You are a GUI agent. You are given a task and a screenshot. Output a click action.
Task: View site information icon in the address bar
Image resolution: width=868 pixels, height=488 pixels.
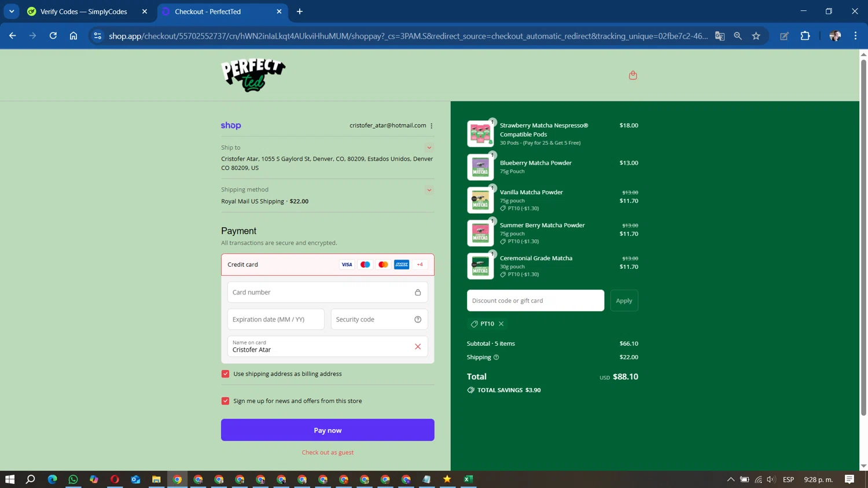point(97,36)
